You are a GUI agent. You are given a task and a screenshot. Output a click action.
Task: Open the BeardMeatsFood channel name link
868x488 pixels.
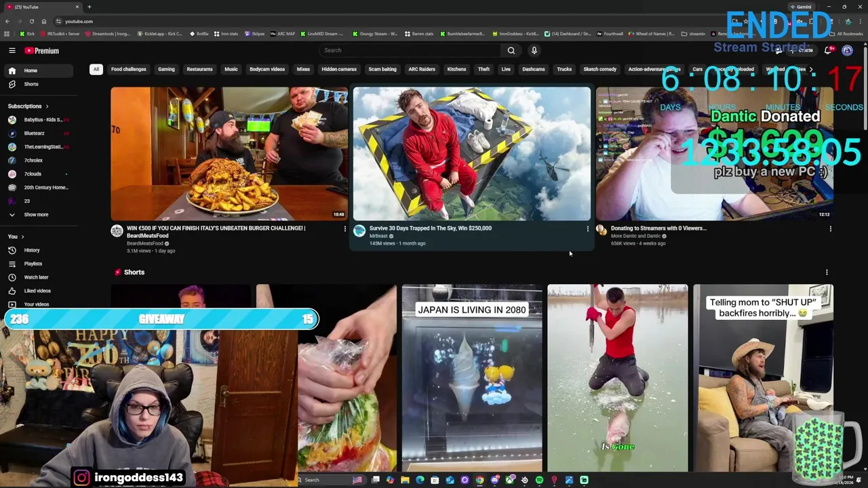click(x=145, y=243)
